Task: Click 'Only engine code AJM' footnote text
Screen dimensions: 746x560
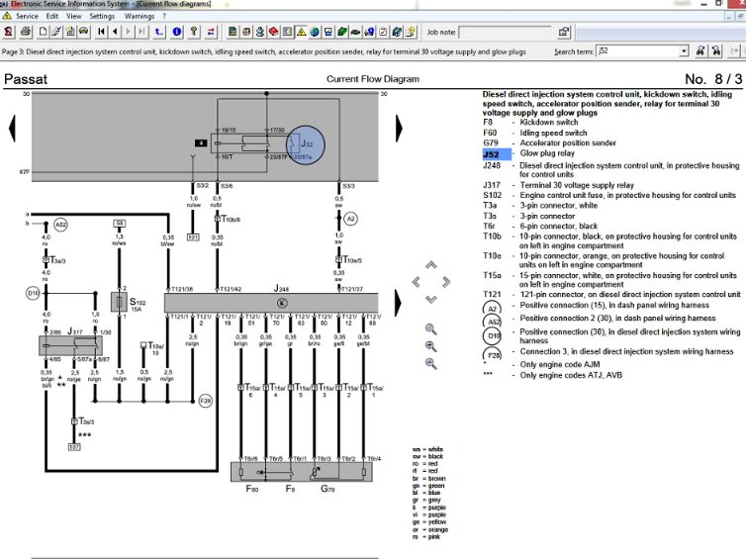Action: pyautogui.click(x=560, y=364)
